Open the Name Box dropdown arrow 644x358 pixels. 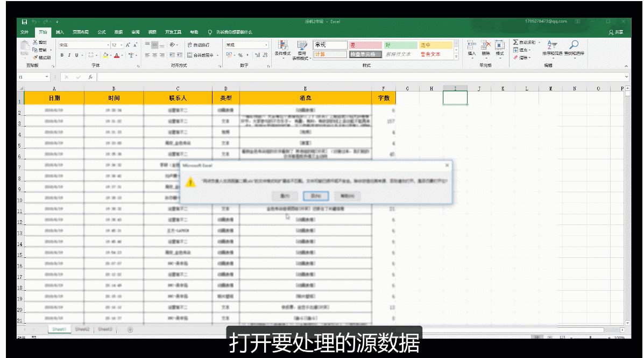point(46,77)
